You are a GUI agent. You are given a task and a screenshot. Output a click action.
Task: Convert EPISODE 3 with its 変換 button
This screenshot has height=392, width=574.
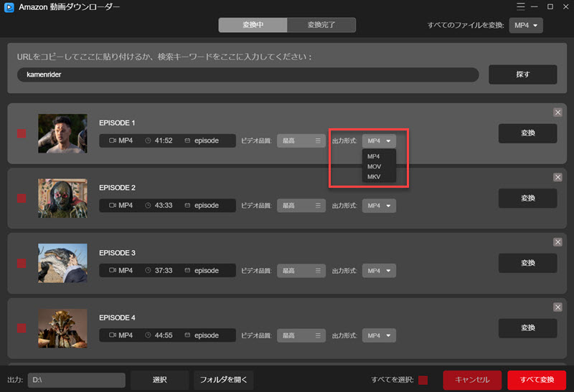tap(527, 263)
